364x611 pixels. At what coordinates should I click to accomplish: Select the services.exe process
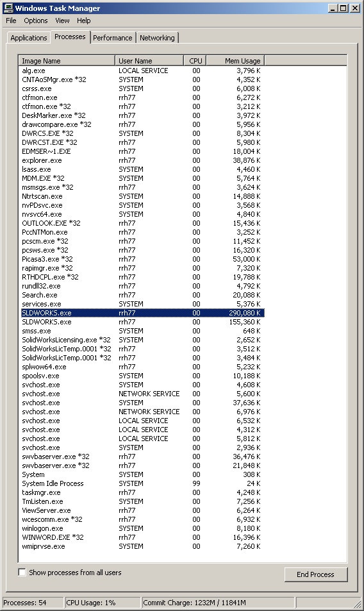click(x=143, y=304)
